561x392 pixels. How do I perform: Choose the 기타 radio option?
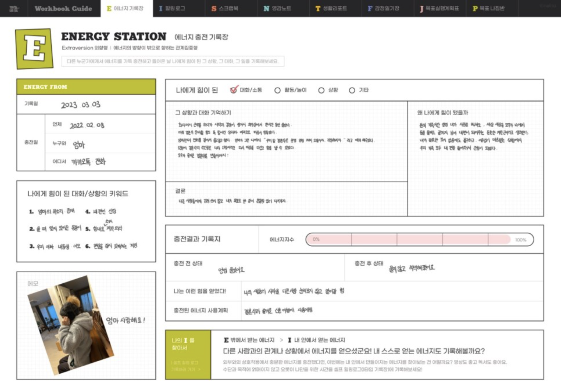tap(352, 90)
